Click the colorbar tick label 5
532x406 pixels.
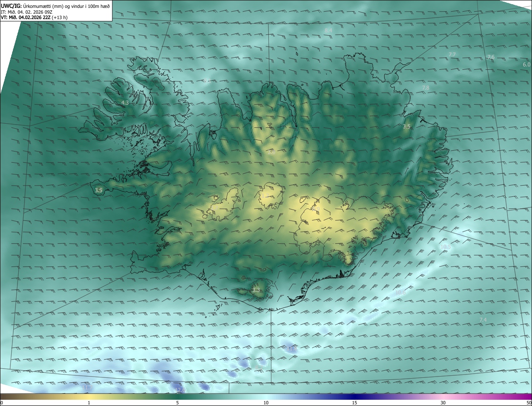pyautogui.click(x=177, y=403)
